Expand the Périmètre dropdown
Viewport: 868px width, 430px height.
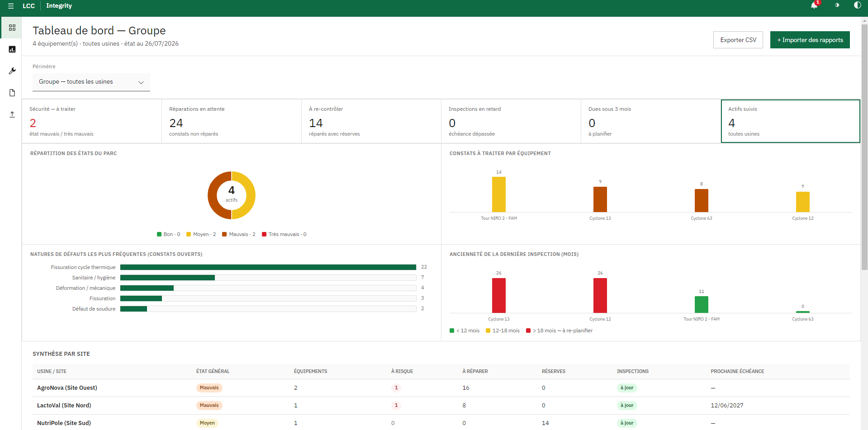pos(91,82)
